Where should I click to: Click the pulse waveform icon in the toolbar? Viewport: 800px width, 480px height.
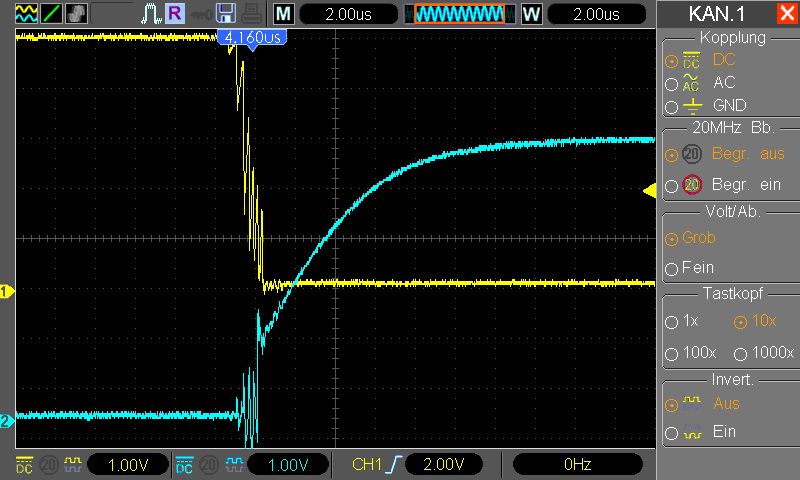(x=151, y=14)
